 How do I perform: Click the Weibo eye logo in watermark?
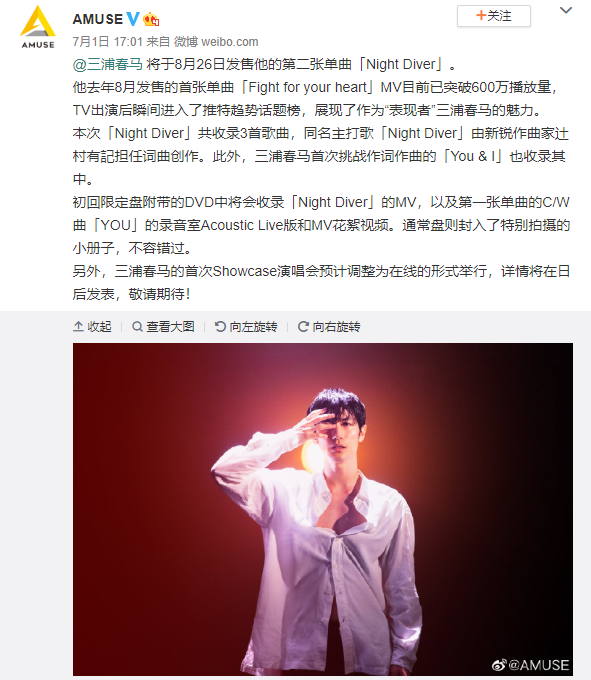[x=499, y=665]
